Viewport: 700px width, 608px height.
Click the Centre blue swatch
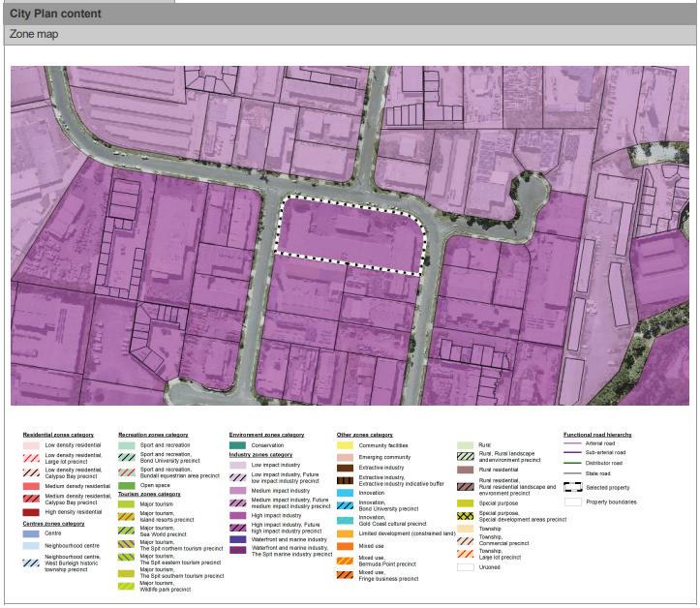31,533
